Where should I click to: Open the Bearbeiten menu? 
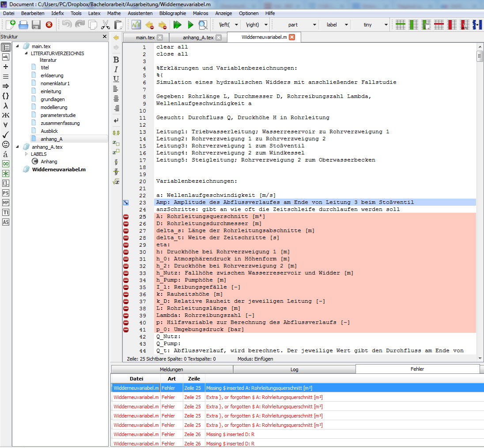pyautogui.click(x=33, y=13)
